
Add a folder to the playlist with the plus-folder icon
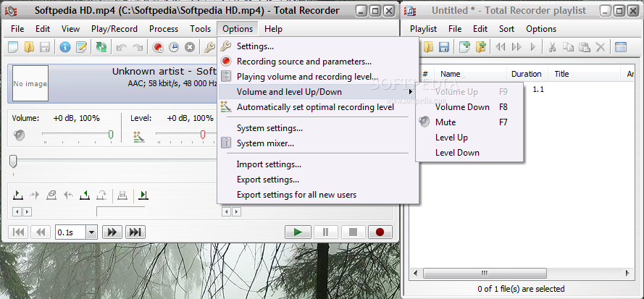pos(480,47)
